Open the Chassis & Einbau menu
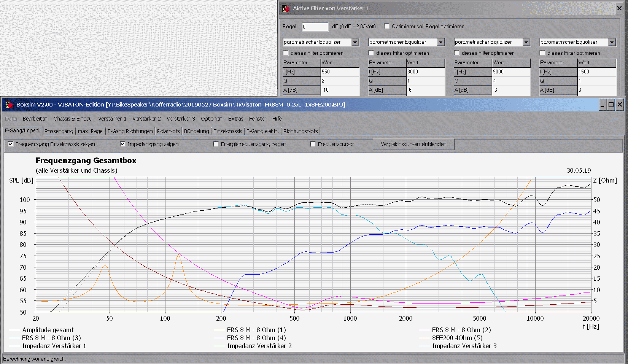Image resolution: width=628 pixels, height=364 pixels. [73, 119]
